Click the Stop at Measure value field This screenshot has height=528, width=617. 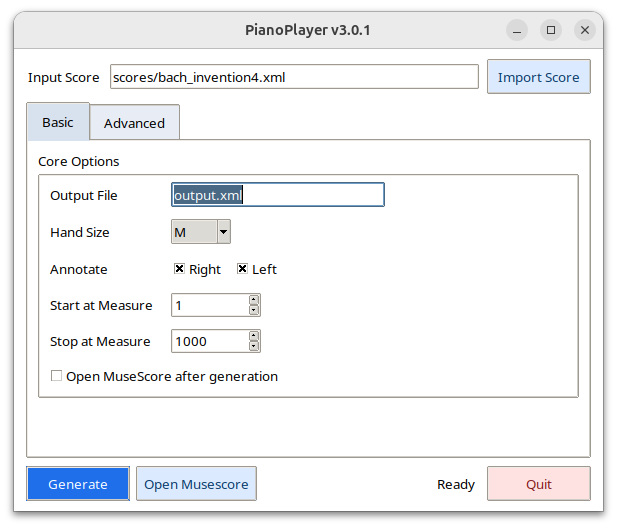coord(210,341)
